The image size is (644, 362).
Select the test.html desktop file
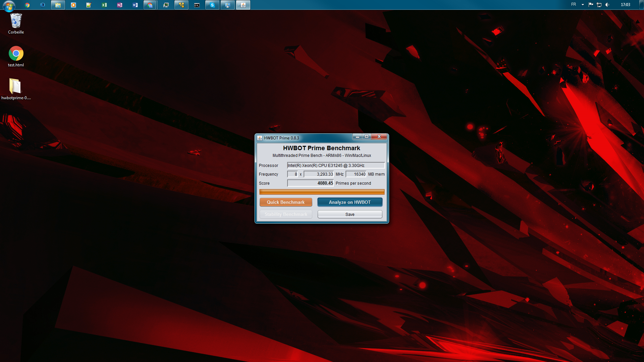pos(16,56)
